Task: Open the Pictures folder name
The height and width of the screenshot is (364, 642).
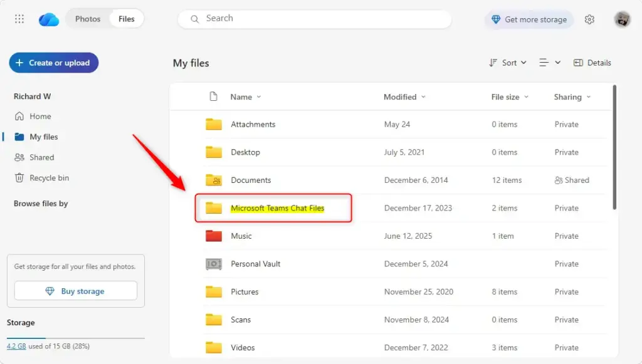Action: 245,291
